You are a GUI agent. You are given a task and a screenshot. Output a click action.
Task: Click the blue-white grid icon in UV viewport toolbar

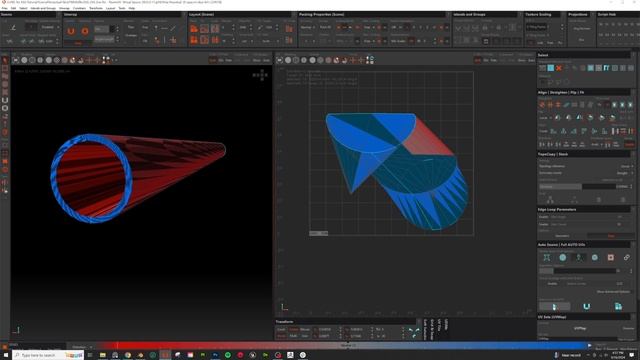pyautogui.click(x=370, y=60)
